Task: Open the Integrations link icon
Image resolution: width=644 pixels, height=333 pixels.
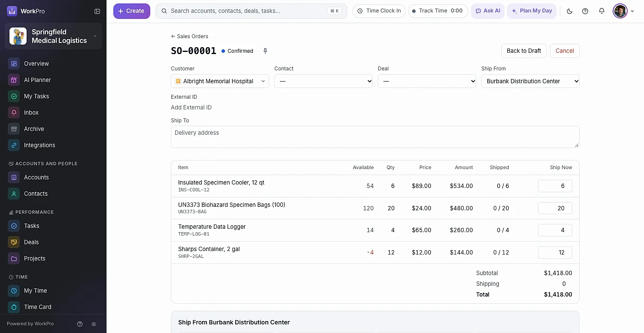Action: pos(14,145)
